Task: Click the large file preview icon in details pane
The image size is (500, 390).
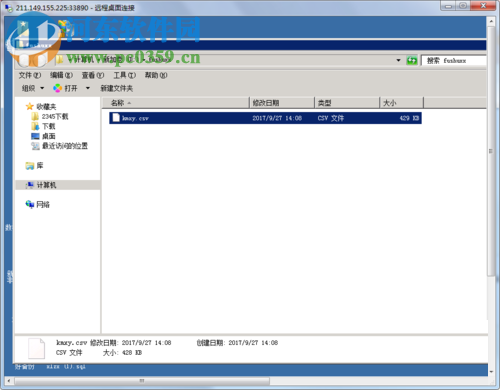Action: click(36, 348)
